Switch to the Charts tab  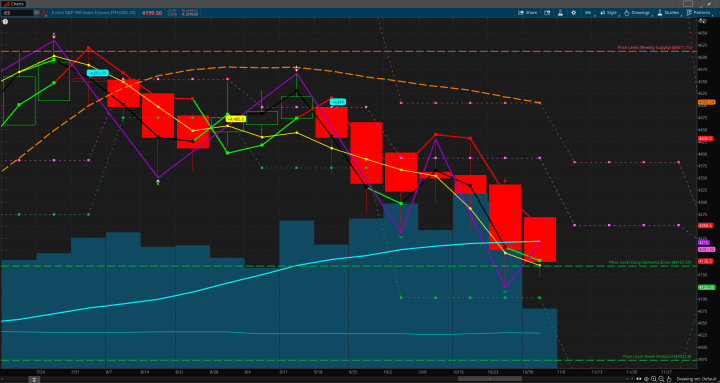(14, 4)
